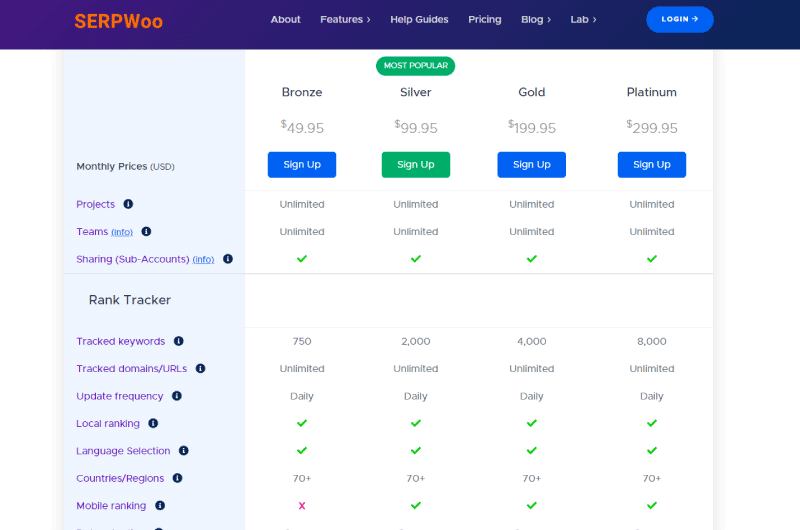The image size is (800, 530).
Task: Sign up for the Silver plan
Action: click(x=416, y=165)
